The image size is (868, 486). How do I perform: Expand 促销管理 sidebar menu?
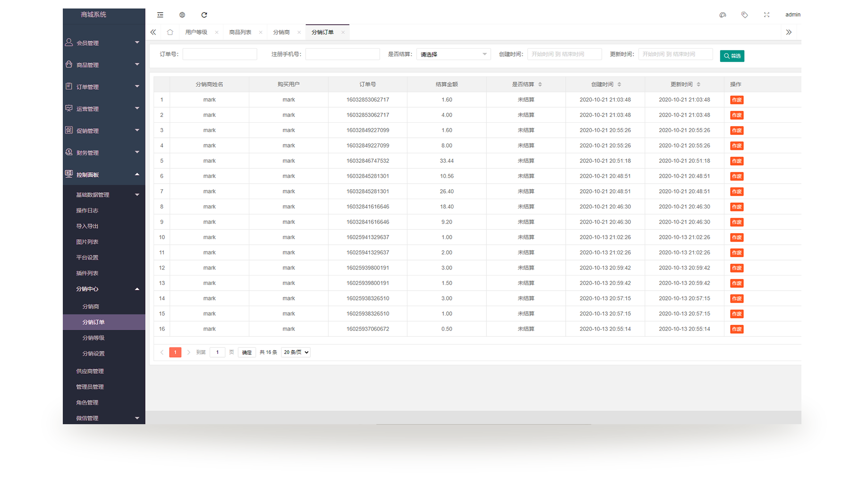coord(104,131)
